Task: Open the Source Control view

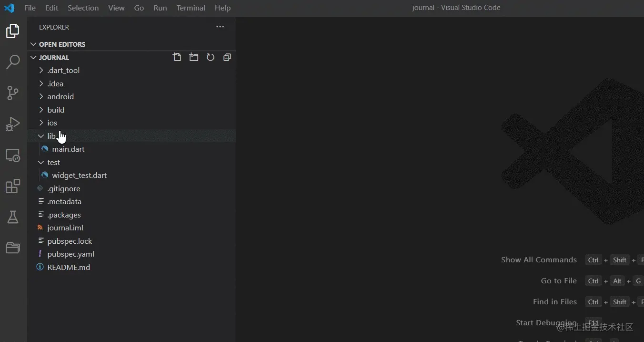Action: (x=13, y=93)
